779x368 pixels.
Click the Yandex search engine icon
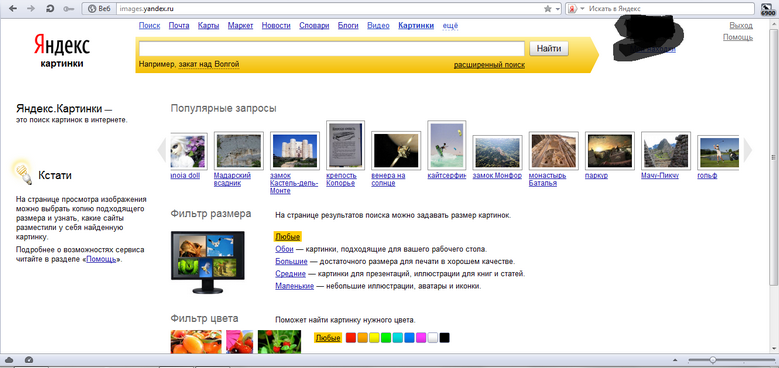click(x=573, y=8)
